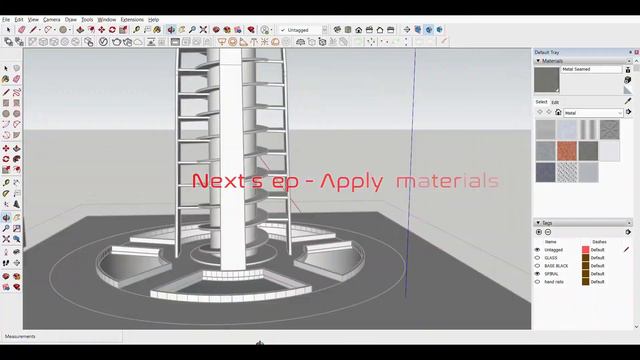Viewport: 640px width, 360px height.
Task: Open the Draw menu
Action: (71, 20)
